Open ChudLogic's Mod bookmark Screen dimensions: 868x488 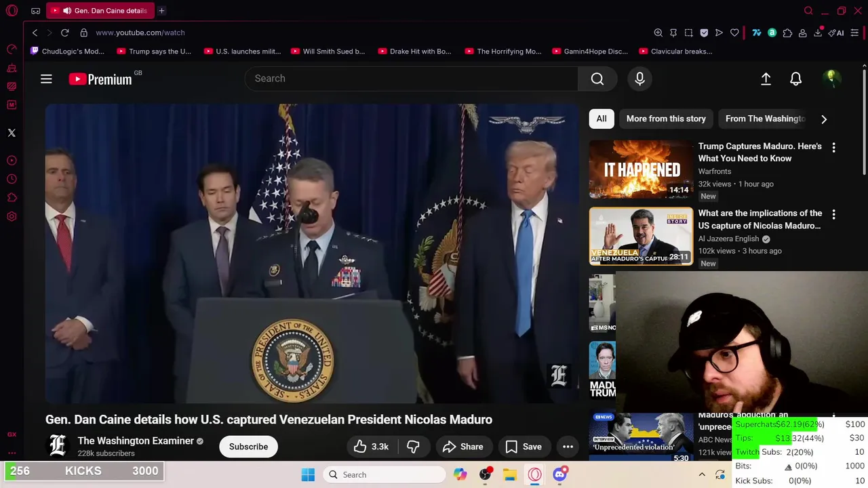[68, 52]
